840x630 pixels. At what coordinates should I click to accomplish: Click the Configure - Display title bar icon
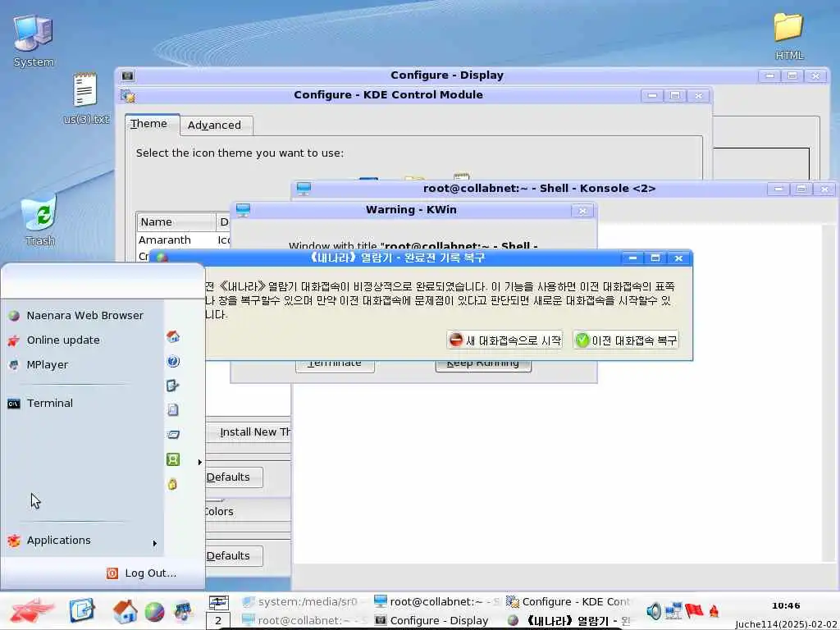click(127, 75)
